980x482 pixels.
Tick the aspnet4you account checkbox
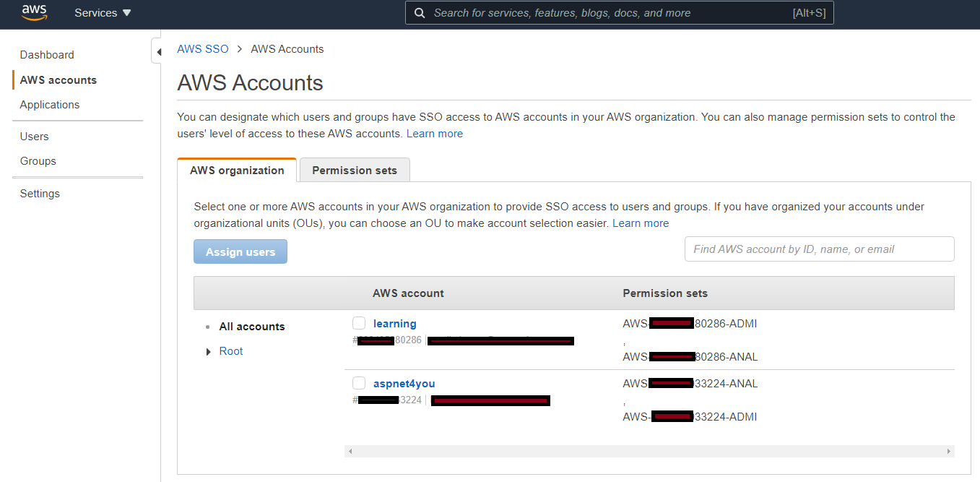[x=359, y=383]
